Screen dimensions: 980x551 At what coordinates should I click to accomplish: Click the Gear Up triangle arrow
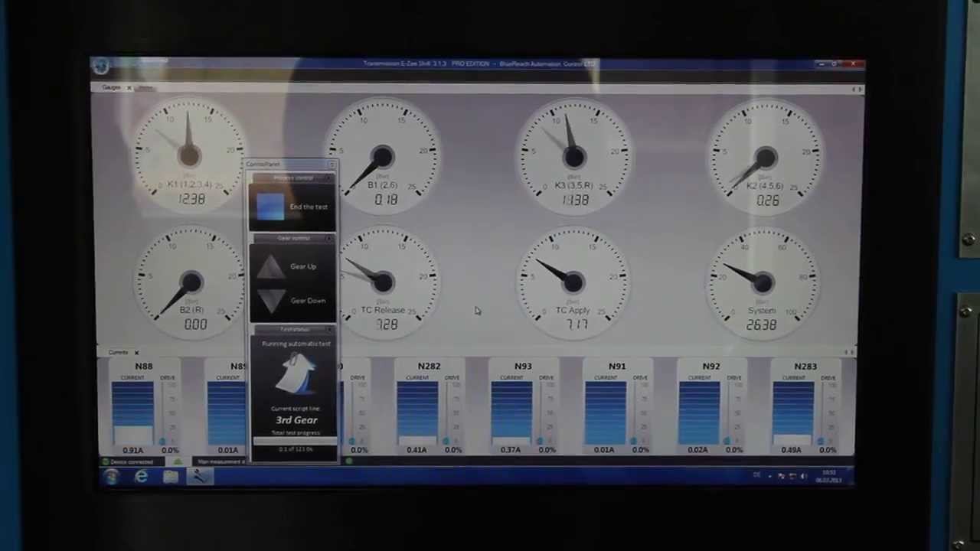[x=269, y=267]
